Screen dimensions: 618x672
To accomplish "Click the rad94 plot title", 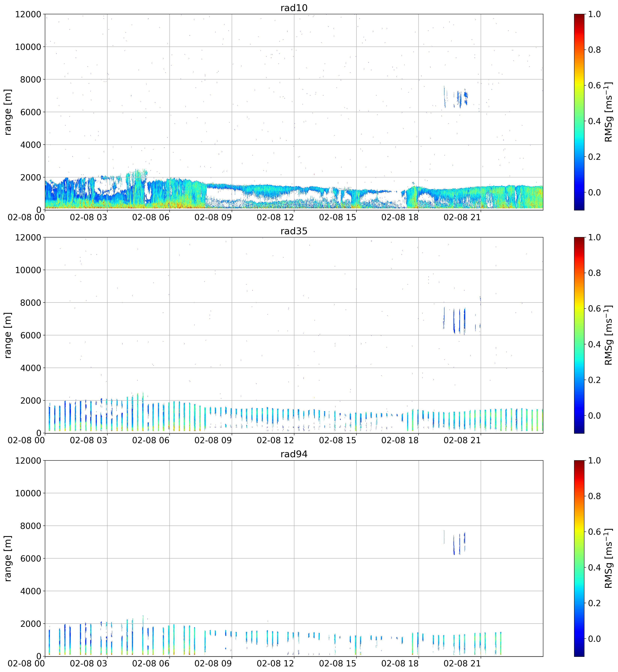I will tap(294, 454).
